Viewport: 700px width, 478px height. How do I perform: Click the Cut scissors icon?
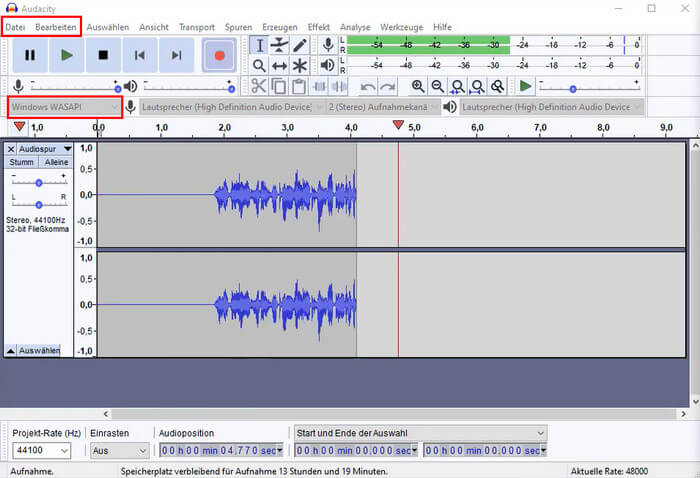pyautogui.click(x=258, y=86)
